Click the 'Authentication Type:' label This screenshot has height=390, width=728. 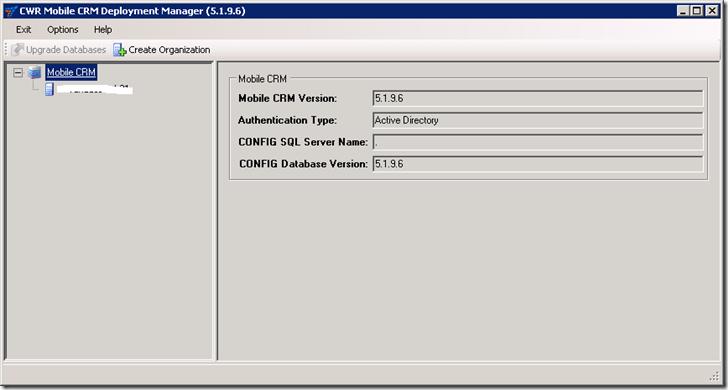[287, 120]
